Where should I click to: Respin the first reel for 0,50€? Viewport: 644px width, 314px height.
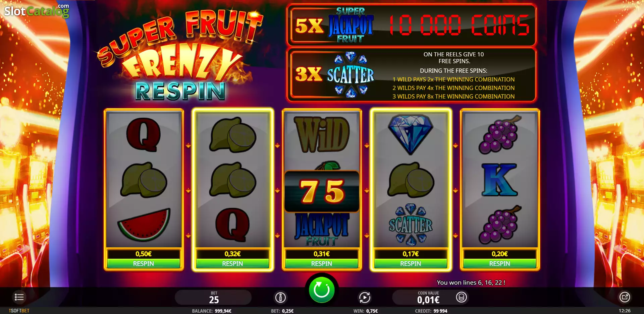[144, 263]
